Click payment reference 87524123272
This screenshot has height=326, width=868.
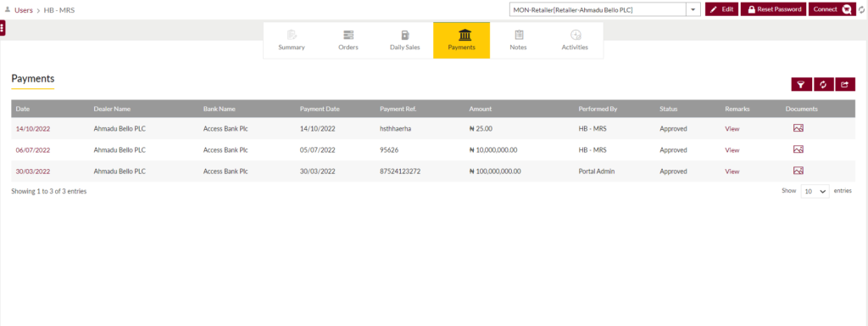(400, 171)
